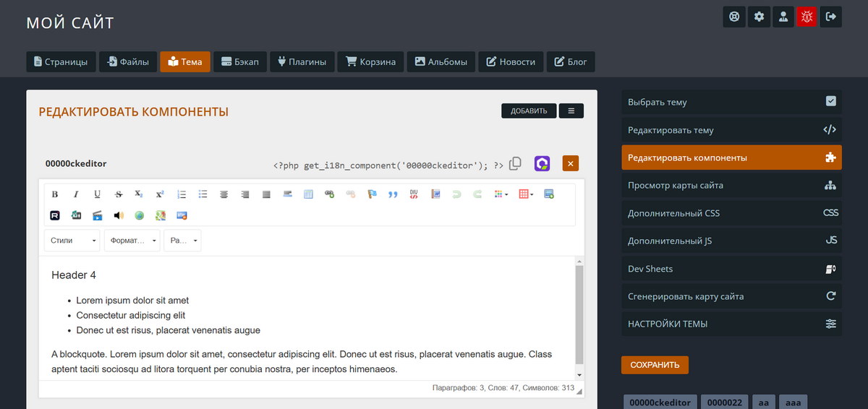
Task: Go to the Плагины tab
Action: (302, 61)
